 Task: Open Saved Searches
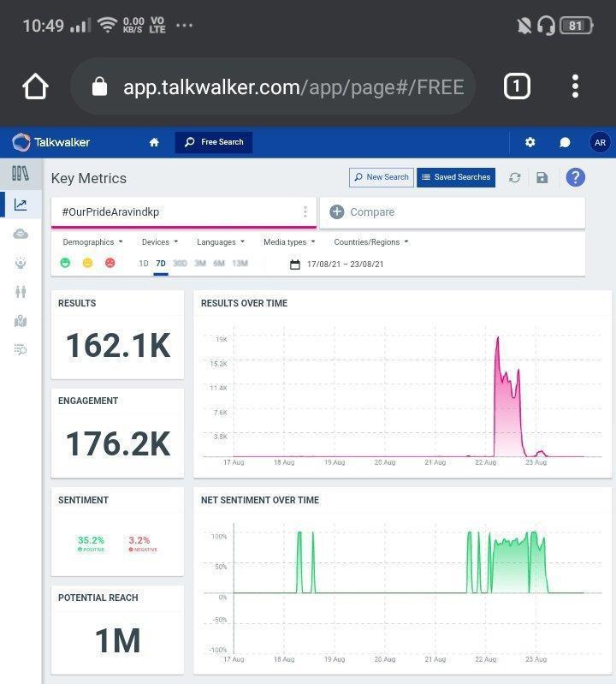(456, 177)
